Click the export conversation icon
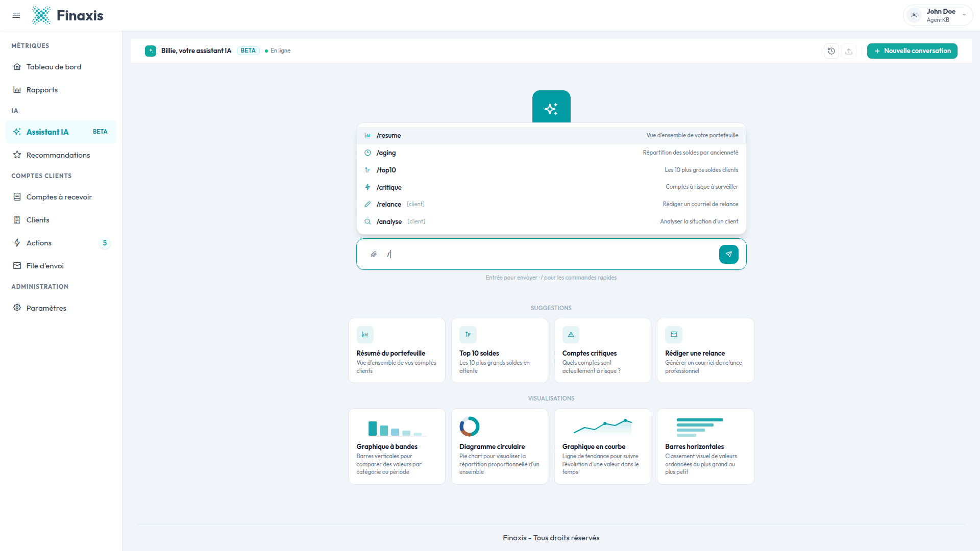Image resolution: width=980 pixels, height=551 pixels. [x=849, y=51]
